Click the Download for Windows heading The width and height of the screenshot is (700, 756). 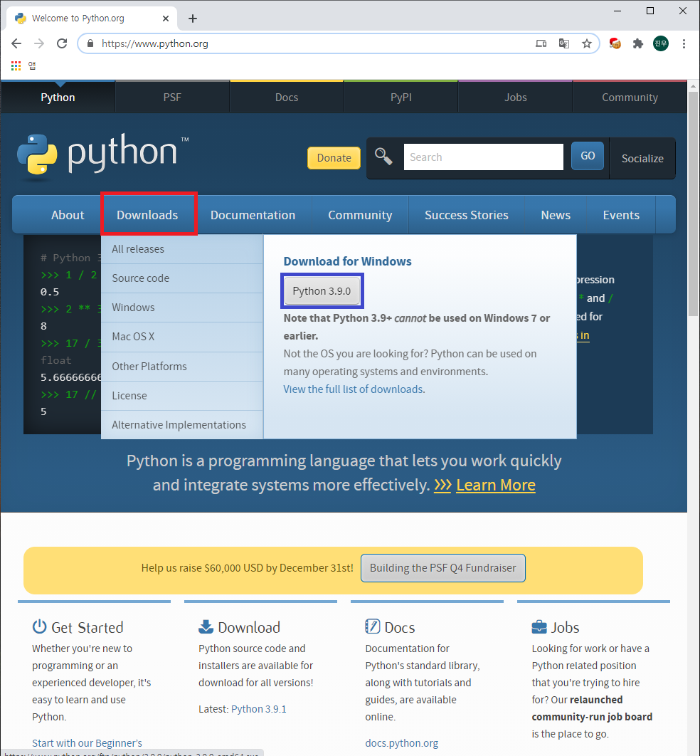(x=347, y=261)
